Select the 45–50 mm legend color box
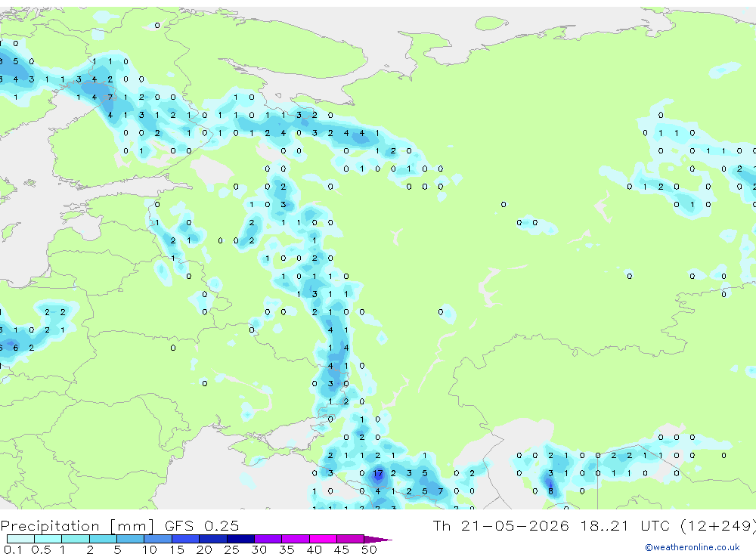756x554 pixels. [351, 539]
